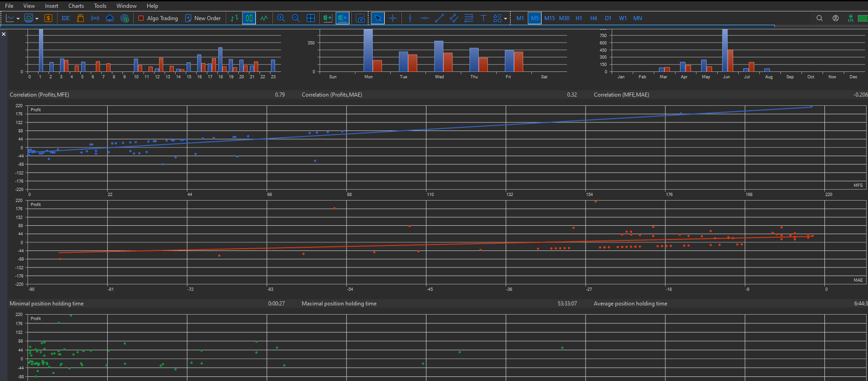This screenshot has height=381, width=868.
Task: Take a screenshot with camera icon
Action: pyautogui.click(x=360, y=18)
